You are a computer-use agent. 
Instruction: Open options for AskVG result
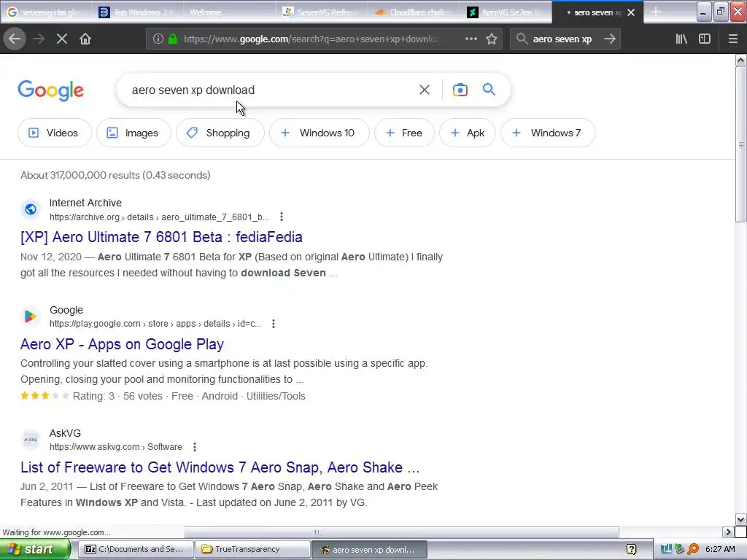click(x=194, y=447)
